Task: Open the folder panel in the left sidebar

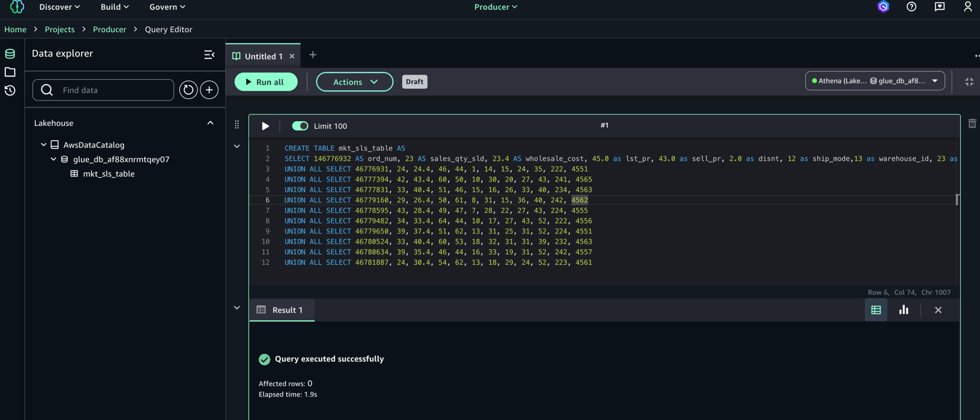Action: tap(9, 71)
